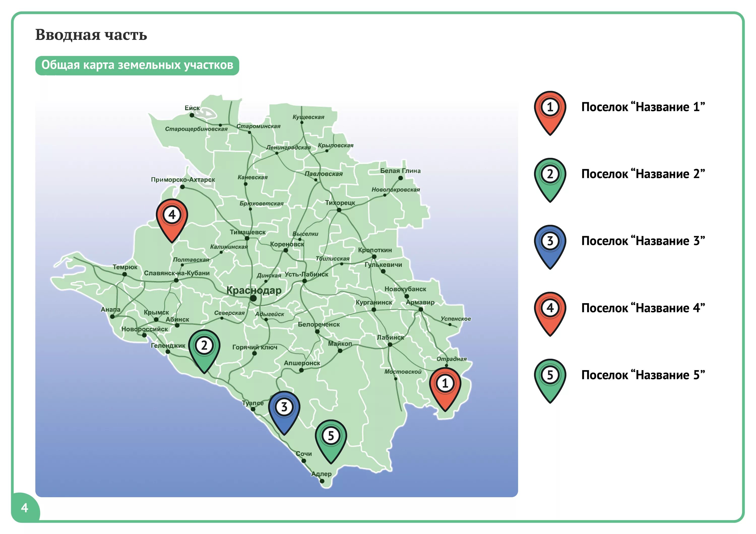Screen dimensions: 756x534
Task: Select the legend label Поселок “Название 5”
Action: coord(643,375)
